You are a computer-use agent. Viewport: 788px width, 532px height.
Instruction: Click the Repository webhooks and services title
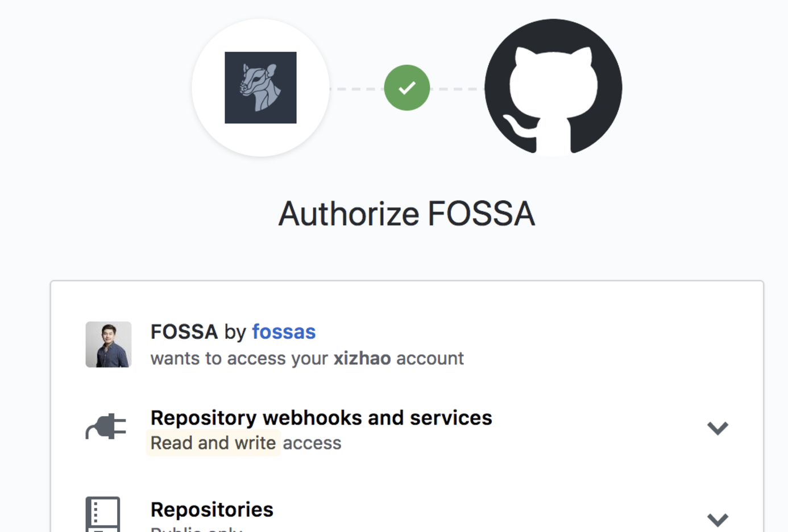coord(321,418)
